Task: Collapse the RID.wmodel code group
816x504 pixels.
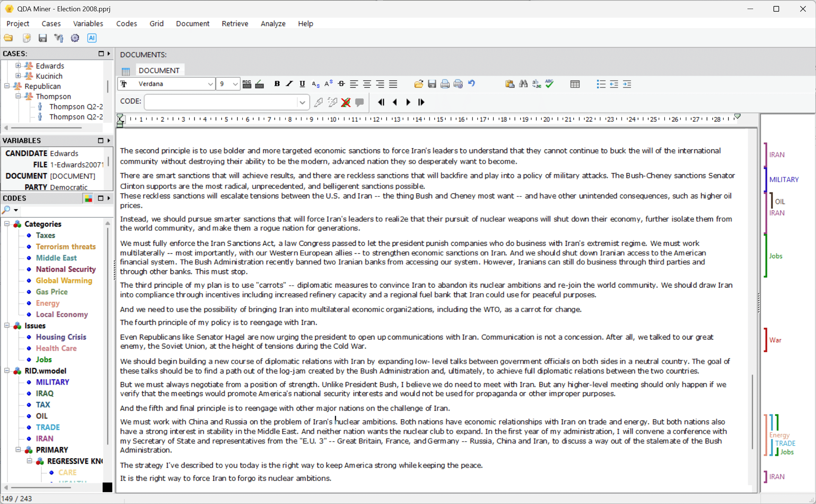Action: pos(7,370)
